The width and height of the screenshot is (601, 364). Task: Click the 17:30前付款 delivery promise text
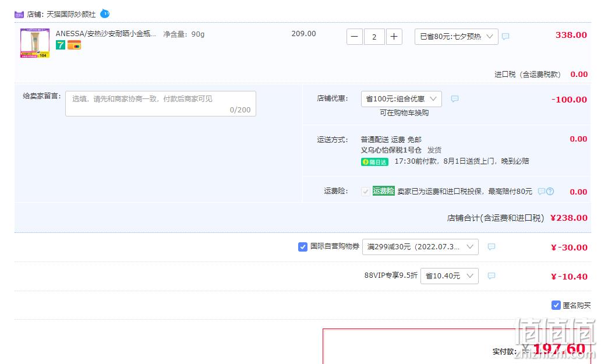click(461, 161)
